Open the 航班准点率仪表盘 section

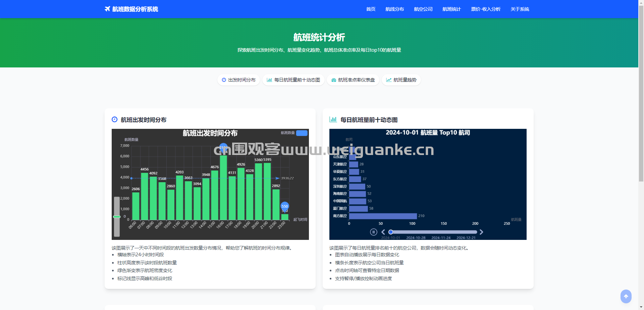coord(353,80)
